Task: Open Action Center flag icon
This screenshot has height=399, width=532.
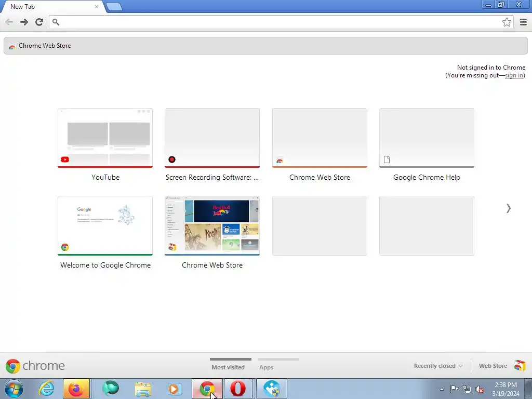Action: (454, 389)
